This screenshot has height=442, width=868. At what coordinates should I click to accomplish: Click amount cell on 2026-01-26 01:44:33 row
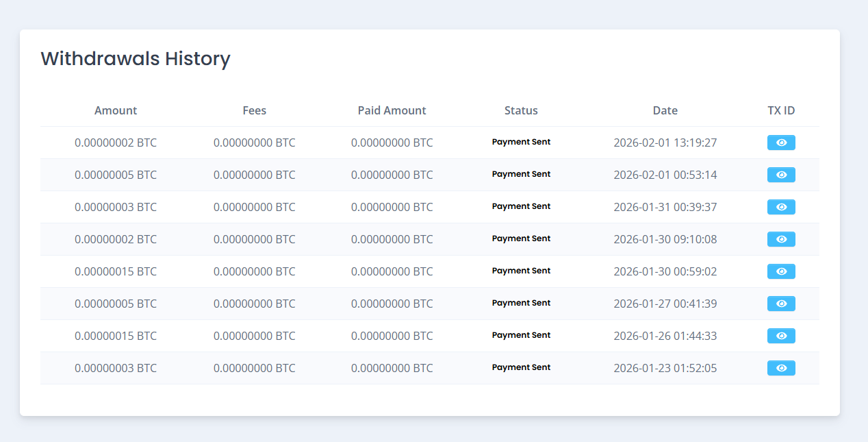[x=116, y=336]
